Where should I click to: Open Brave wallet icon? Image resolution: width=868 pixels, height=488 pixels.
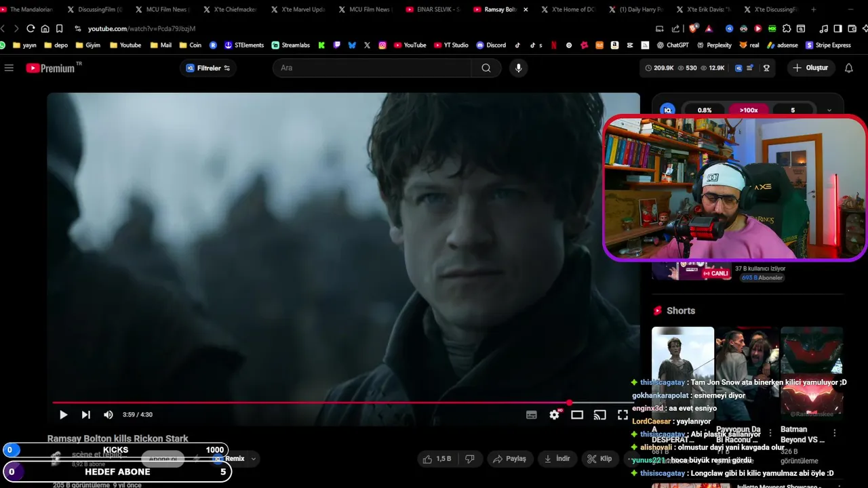pyautogui.click(x=852, y=28)
